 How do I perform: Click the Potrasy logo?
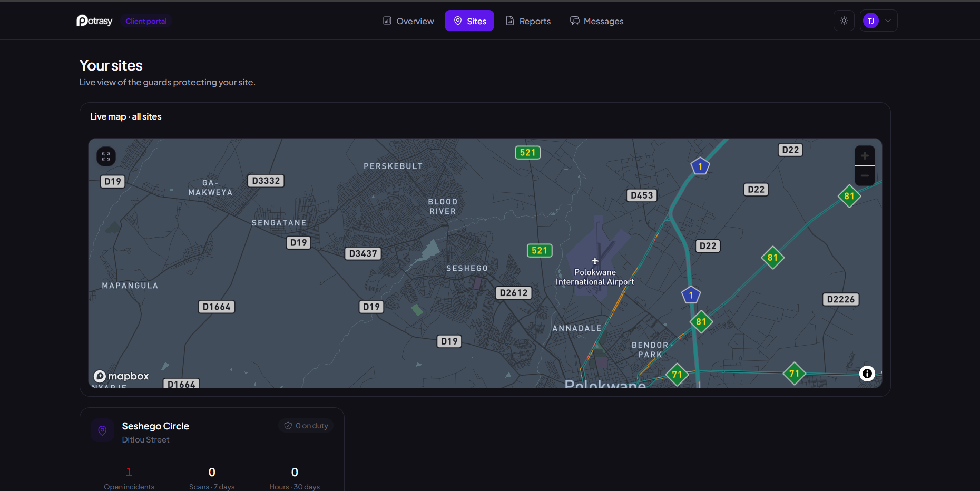point(94,21)
